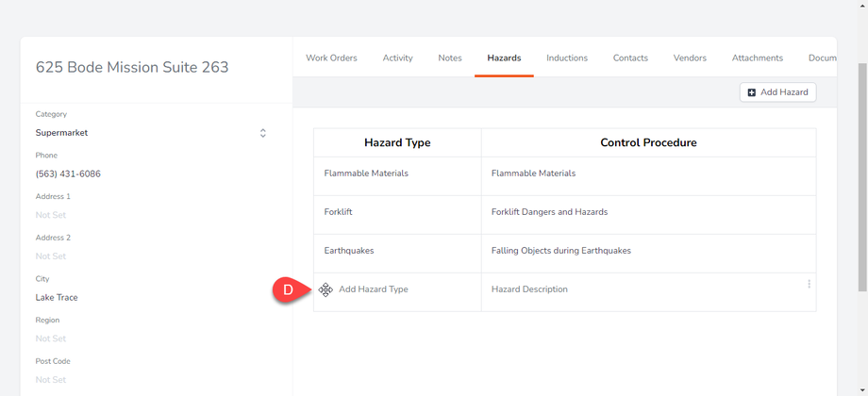Edit the phone number (563) 431-6086
Viewport: 868px width, 396px height.
coord(68,174)
